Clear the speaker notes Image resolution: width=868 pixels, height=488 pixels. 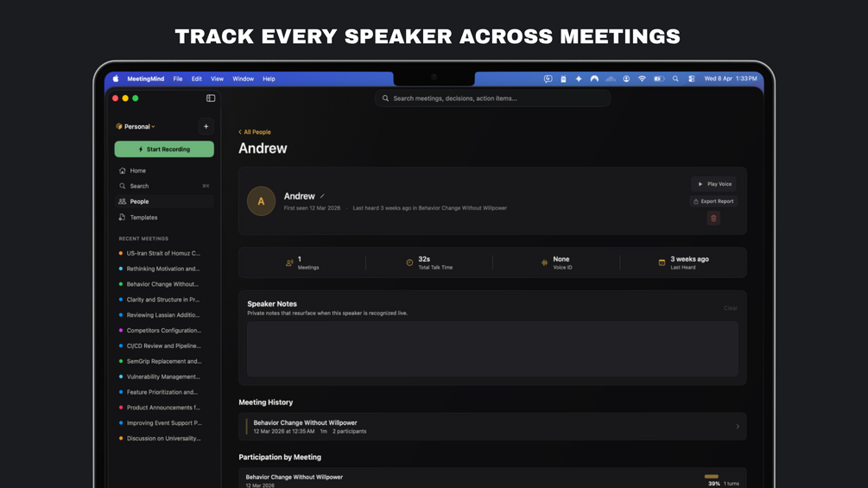click(730, 308)
